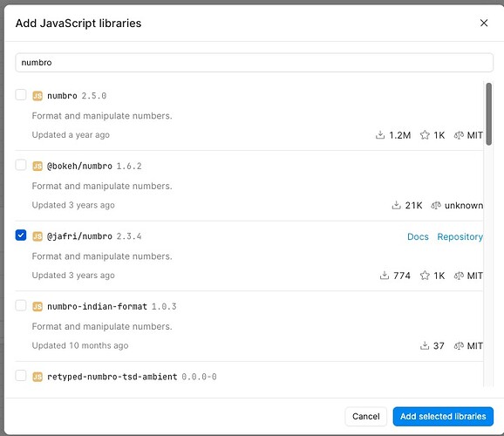This screenshot has width=504, height=436.
Task: Open the Repository link for @jafri/numbro
Action: click(460, 236)
